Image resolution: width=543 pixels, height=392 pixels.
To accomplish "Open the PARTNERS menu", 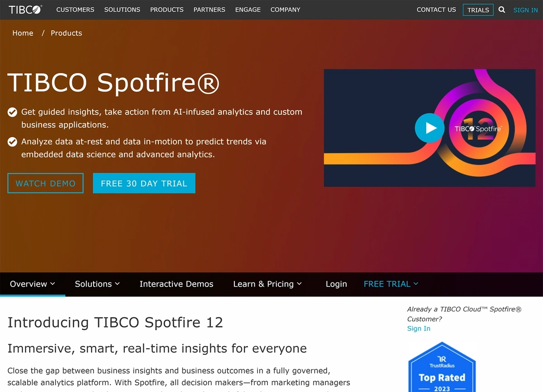I will click(x=210, y=10).
